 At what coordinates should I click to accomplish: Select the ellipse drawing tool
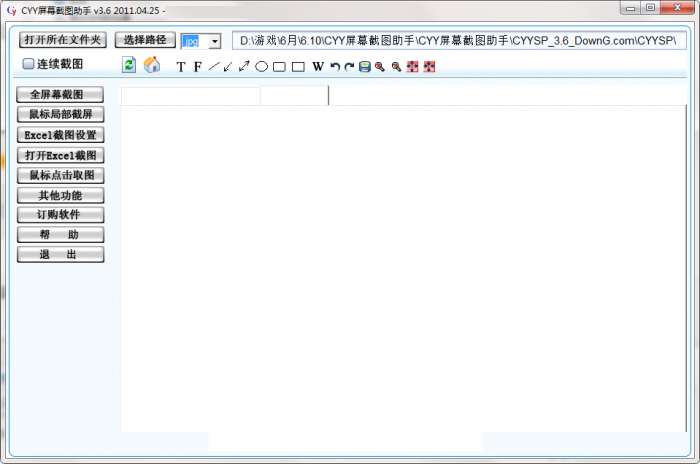tap(262, 67)
